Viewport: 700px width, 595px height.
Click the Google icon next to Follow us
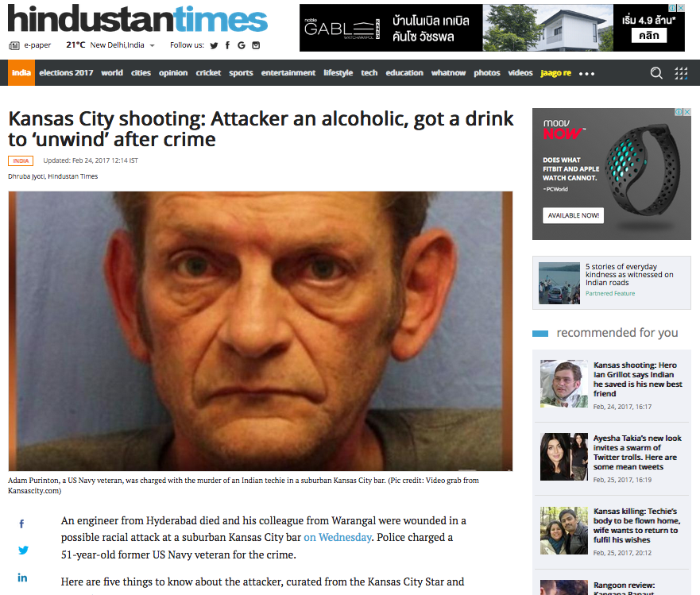point(242,45)
